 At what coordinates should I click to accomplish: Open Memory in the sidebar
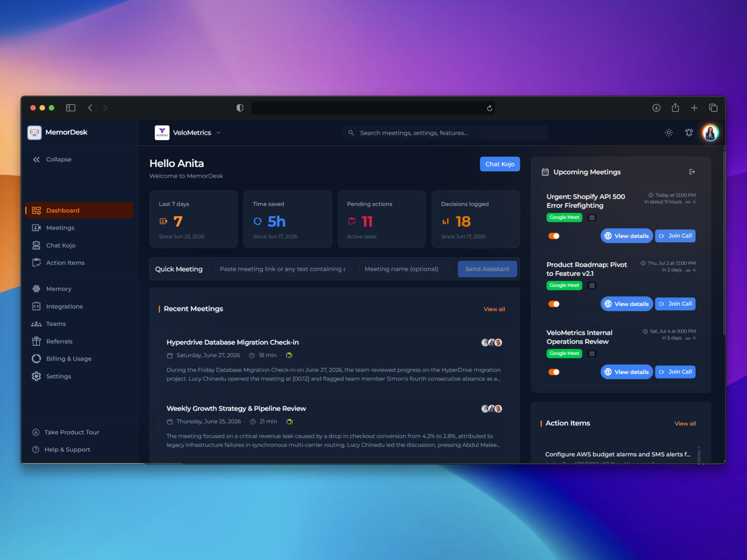(79, 289)
